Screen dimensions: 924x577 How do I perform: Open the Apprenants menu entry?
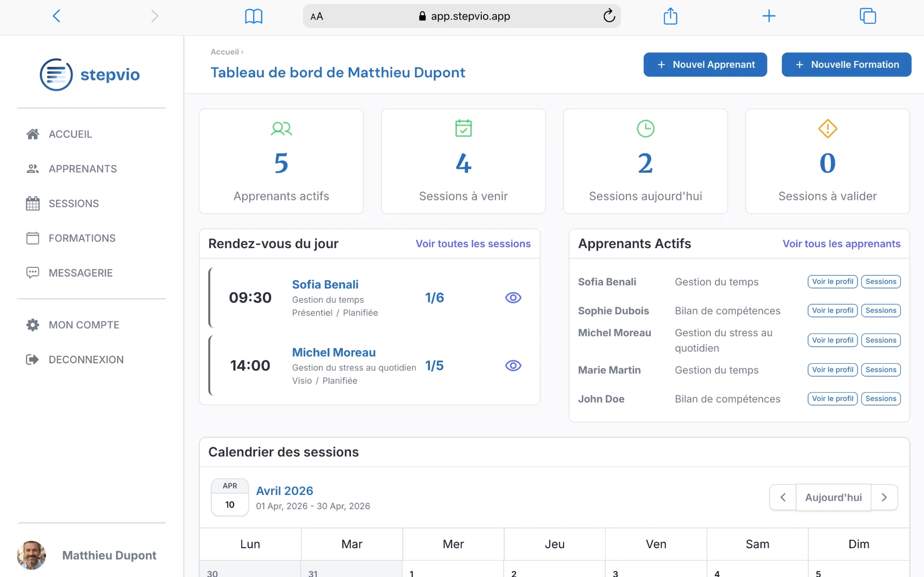[83, 169]
